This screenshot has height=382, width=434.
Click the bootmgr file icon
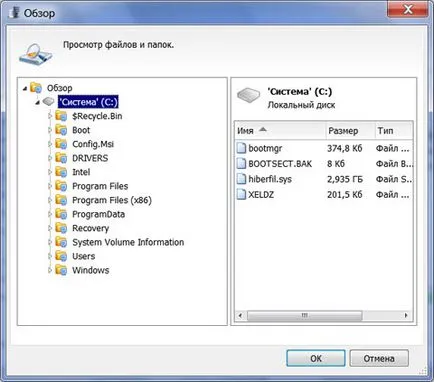point(241,148)
